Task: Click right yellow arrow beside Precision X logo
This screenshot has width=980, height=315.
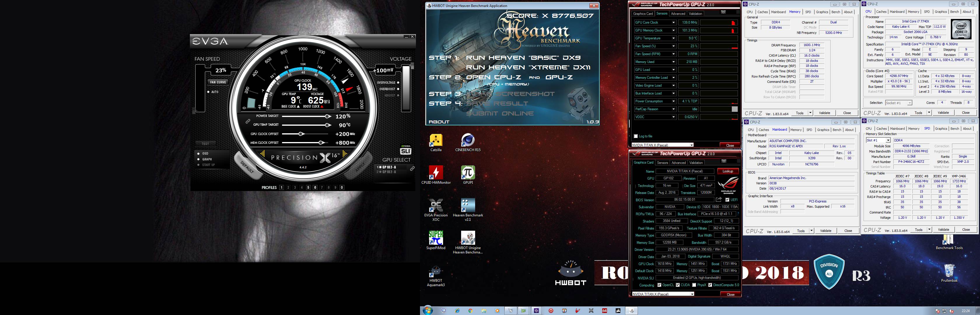Action: 345,154
